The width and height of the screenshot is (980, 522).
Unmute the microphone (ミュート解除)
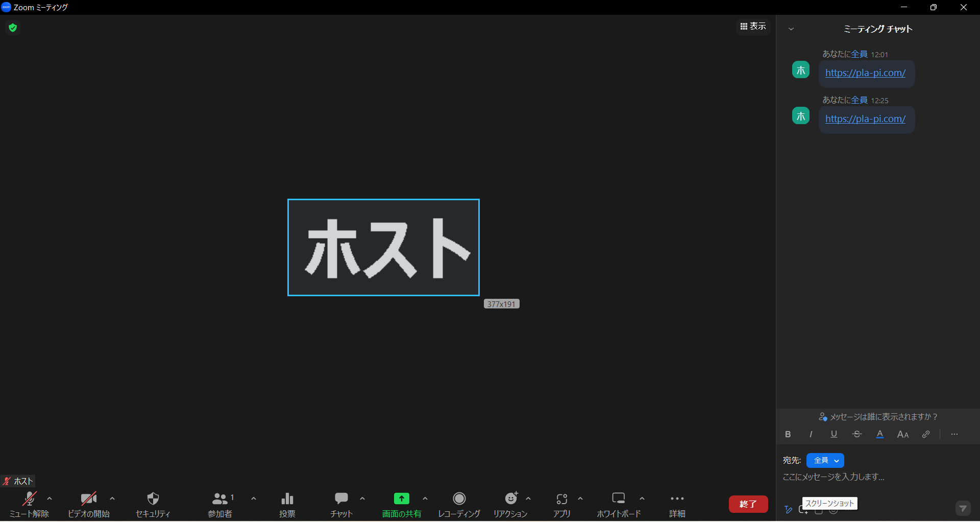pos(29,499)
